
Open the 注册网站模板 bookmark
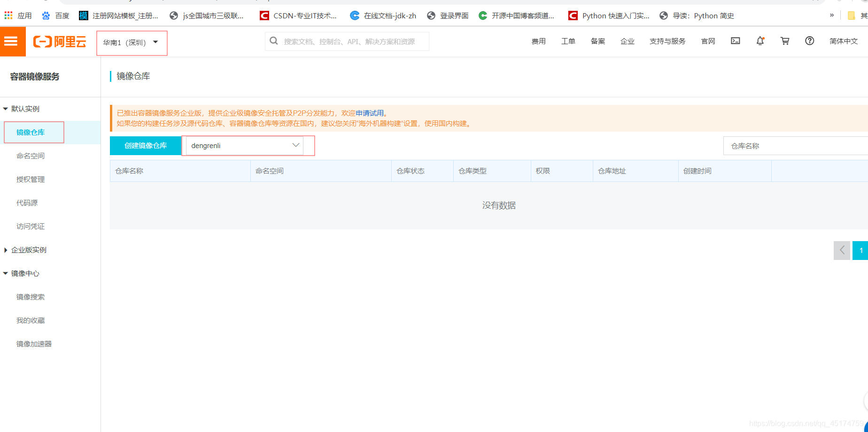click(x=118, y=16)
